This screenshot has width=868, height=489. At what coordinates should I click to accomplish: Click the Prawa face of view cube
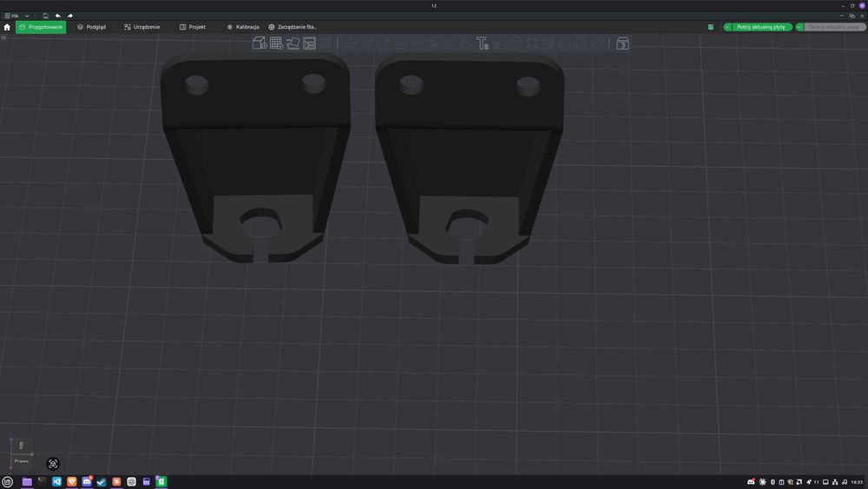point(22,460)
